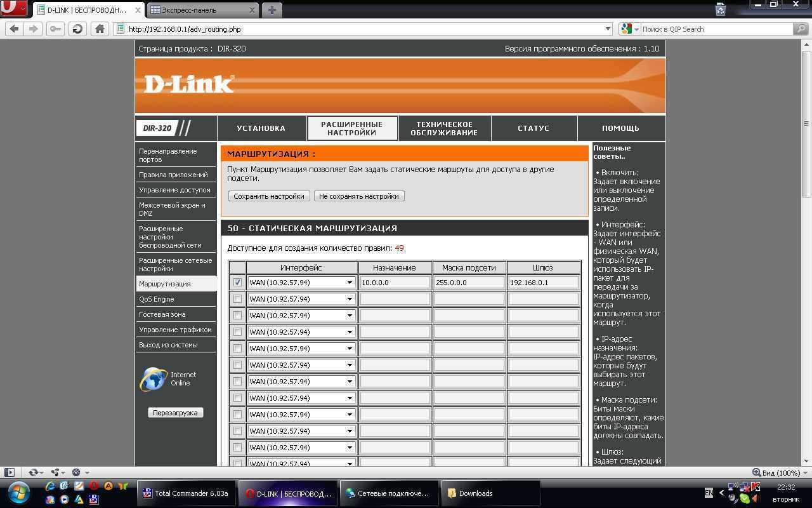Launch Internet Explorer from quick launch
812x508 pixels.
pos(50,486)
